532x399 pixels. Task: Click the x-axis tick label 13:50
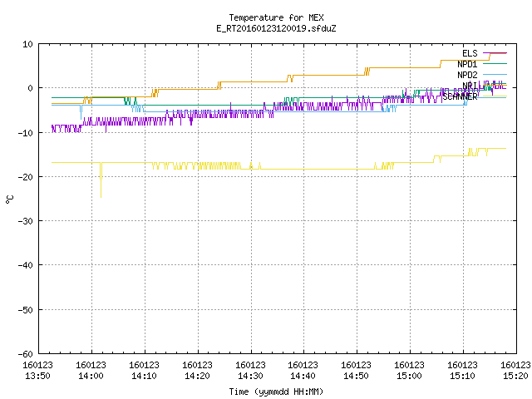pyautogui.click(x=37, y=376)
